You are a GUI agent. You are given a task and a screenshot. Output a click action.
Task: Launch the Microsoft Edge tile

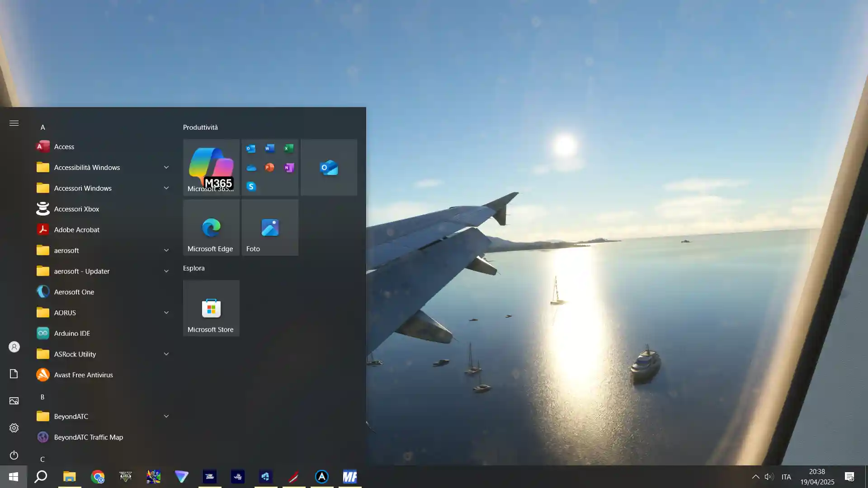211,227
